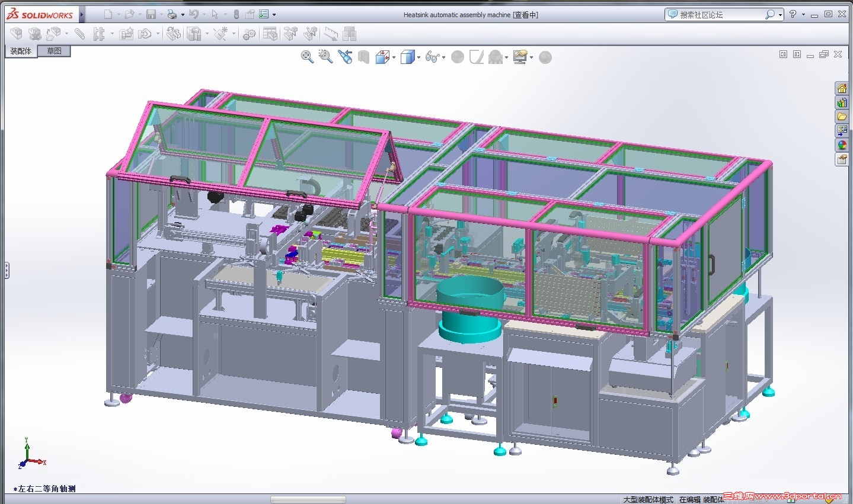
Task: Click the Exploded View icon
Action: coord(290,34)
